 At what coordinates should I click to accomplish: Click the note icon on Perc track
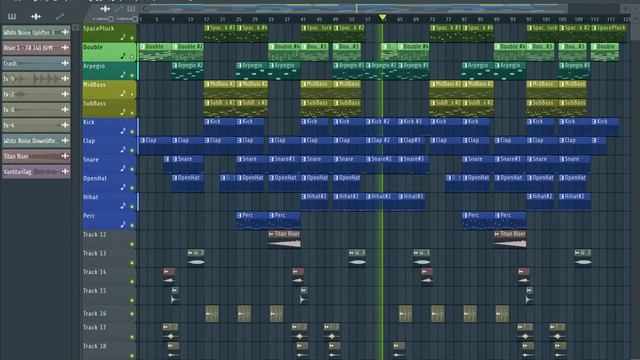123,224
